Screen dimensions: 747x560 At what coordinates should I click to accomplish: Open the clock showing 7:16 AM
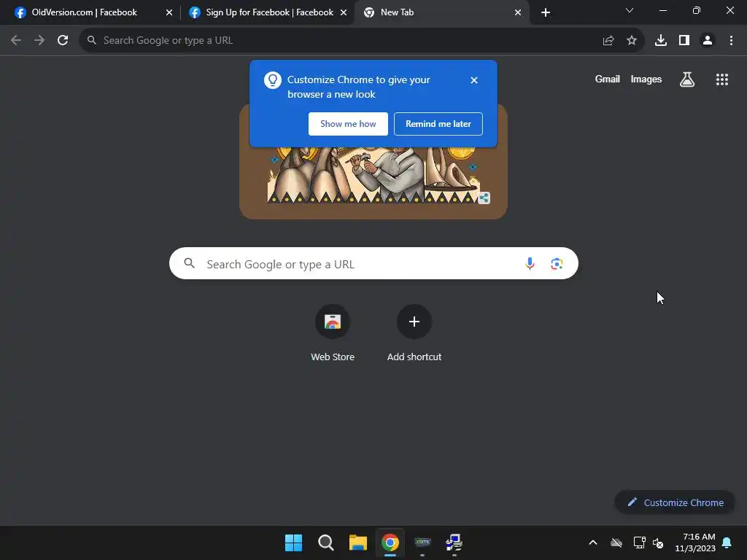(x=695, y=542)
